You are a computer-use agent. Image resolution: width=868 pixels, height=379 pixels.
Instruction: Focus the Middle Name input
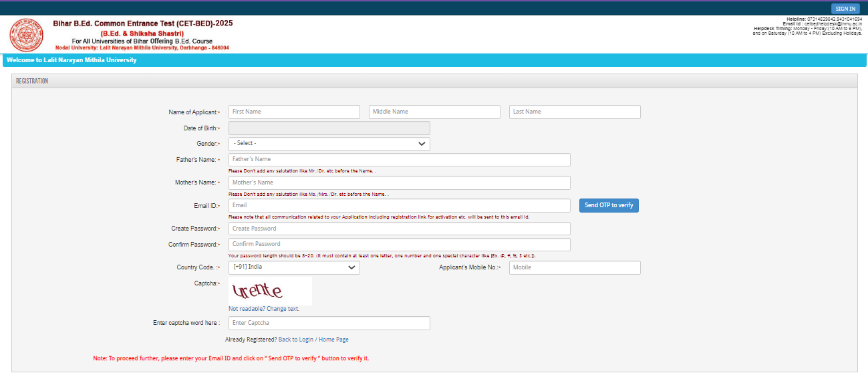434,112
